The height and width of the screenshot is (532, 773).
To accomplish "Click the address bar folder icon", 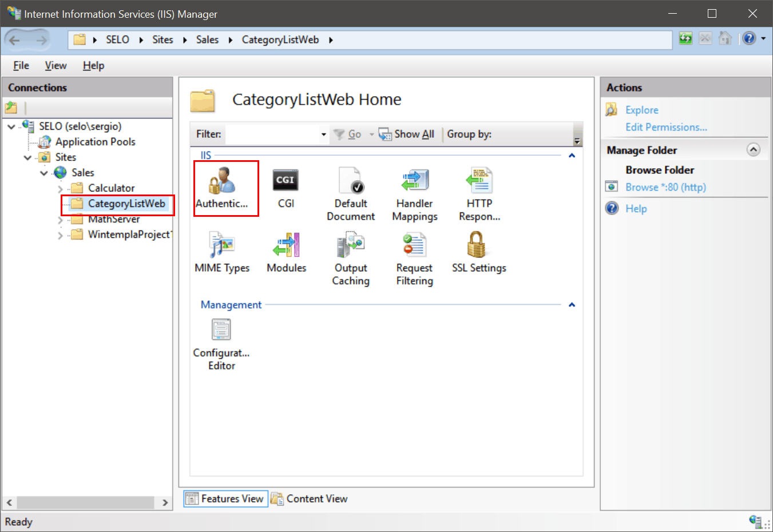I will [x=80, y=39].
